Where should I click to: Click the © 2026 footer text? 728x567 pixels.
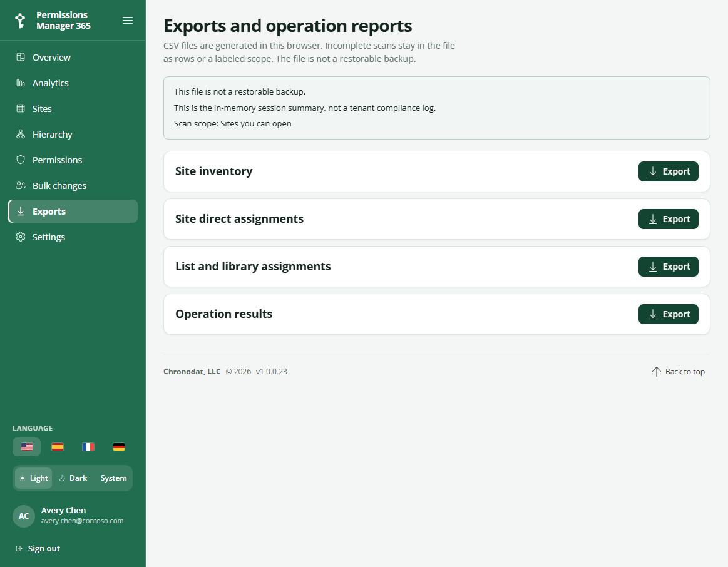coord(238,372)
